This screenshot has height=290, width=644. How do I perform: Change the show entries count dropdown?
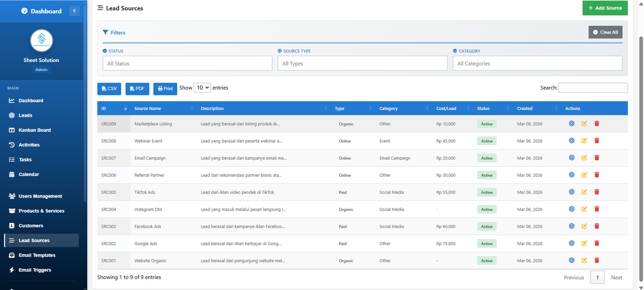pos(202,88)
